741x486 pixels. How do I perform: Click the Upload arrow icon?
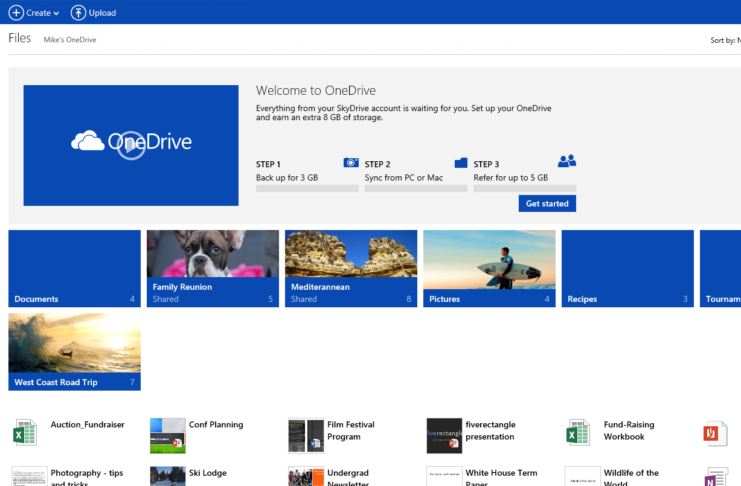[x=79, y=13]
